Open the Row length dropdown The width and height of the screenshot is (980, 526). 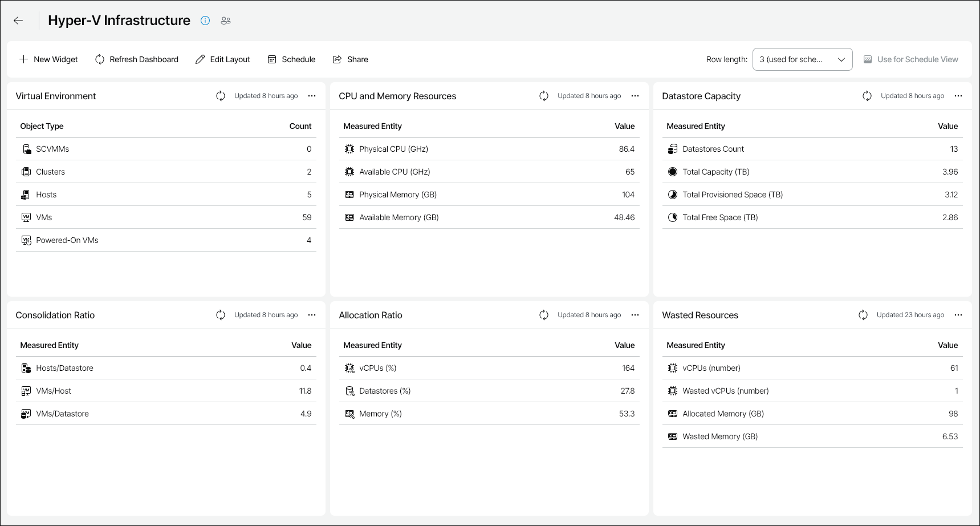802,59
